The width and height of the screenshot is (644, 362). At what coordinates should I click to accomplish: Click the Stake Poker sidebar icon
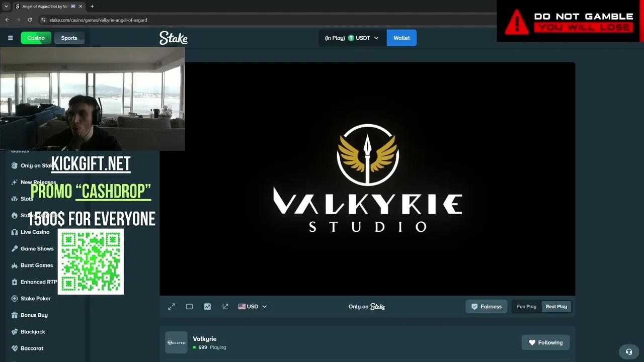tap(15, 298)
